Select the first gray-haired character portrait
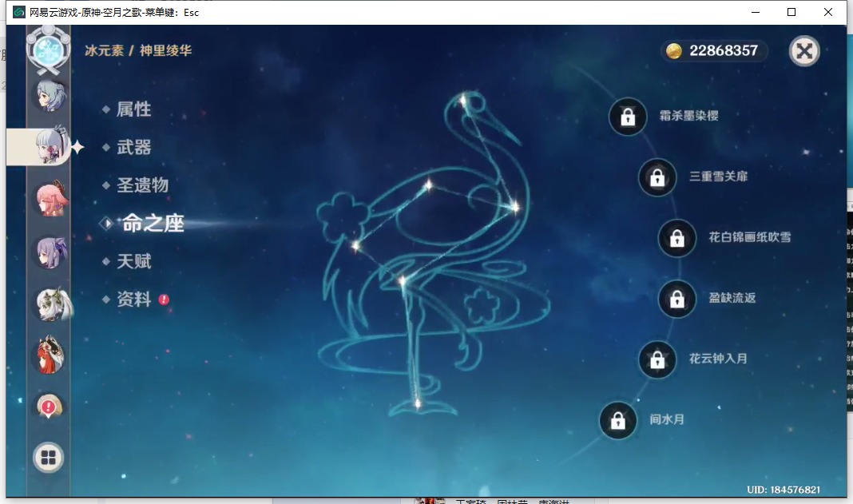 49,95
